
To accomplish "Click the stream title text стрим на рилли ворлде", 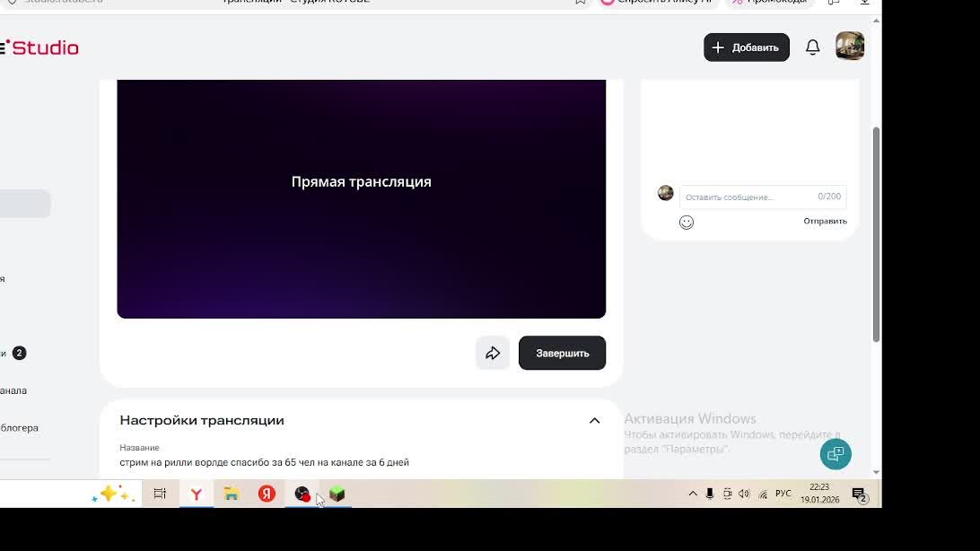I will click(x=265, y=462).
